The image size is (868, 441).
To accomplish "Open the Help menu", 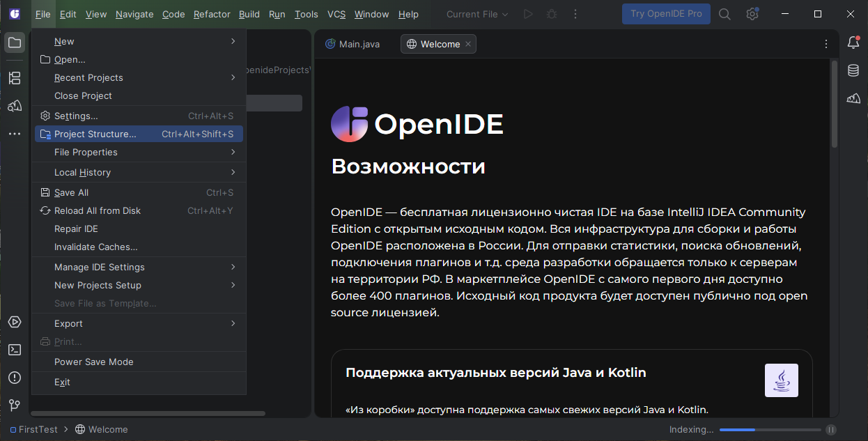I will (x=409, y=14).
